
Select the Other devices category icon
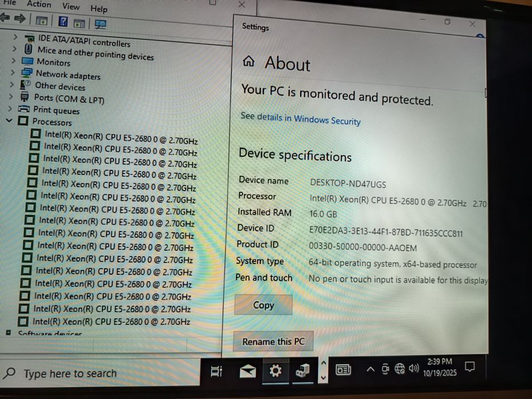tap(26, 84)
